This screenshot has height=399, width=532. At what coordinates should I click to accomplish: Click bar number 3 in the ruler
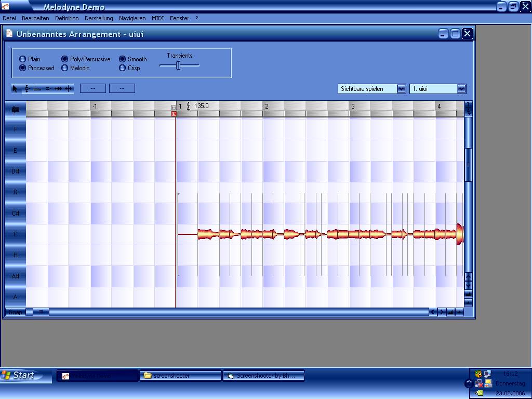click(353, 107)
